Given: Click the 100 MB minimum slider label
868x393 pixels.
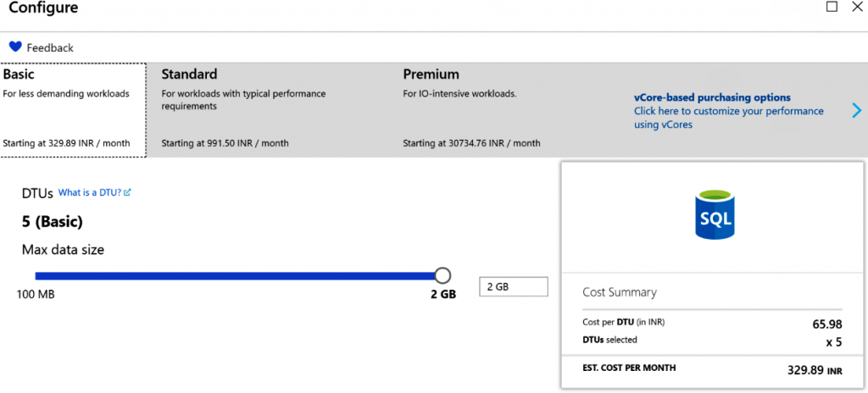Looking at the screenshot, I should [x=36, y=295].
